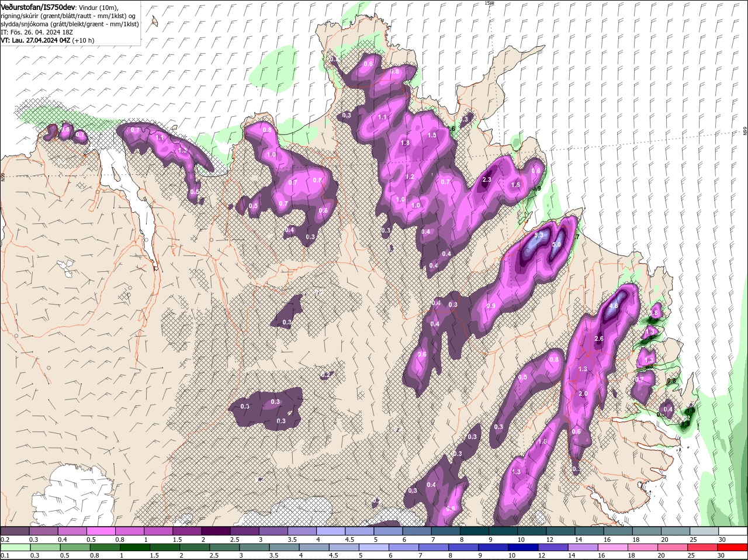Click the 2.0 snowfall value on the map
This screenshot has height=560, width=748.
[x=583, y=394]
